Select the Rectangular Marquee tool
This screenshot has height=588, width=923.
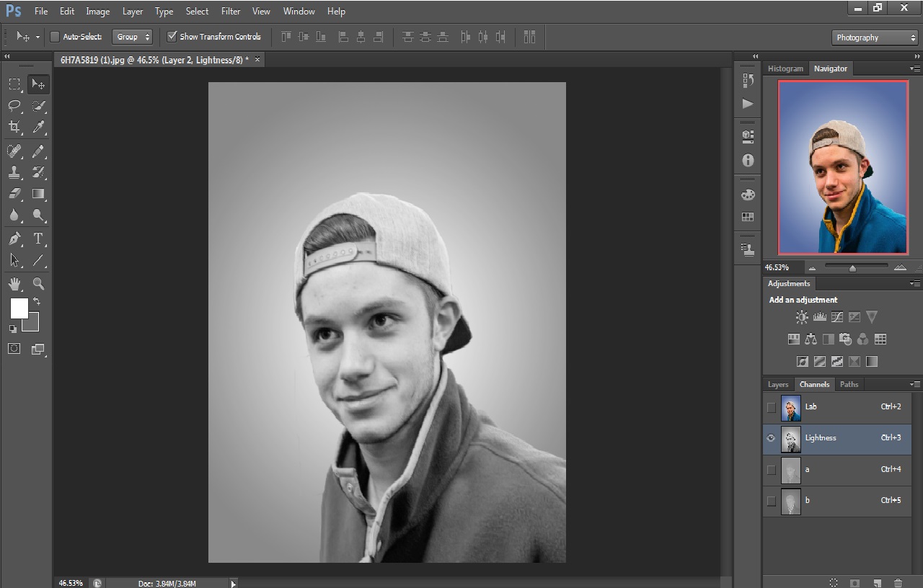[14, 84]
